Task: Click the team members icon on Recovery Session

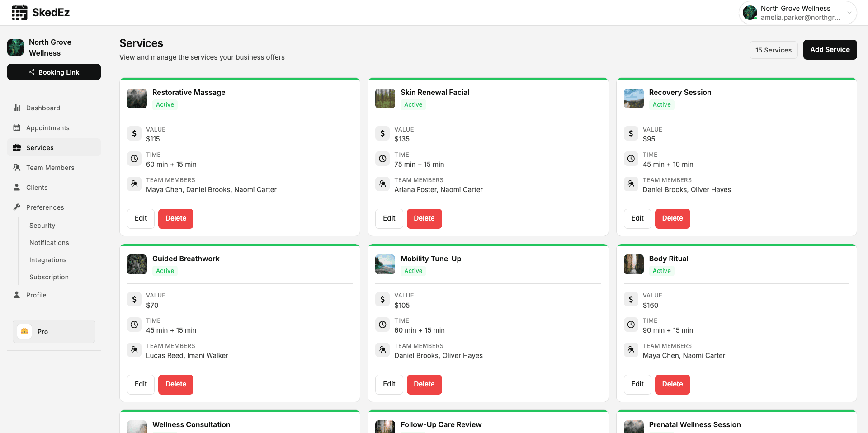Action: point(631,184)
